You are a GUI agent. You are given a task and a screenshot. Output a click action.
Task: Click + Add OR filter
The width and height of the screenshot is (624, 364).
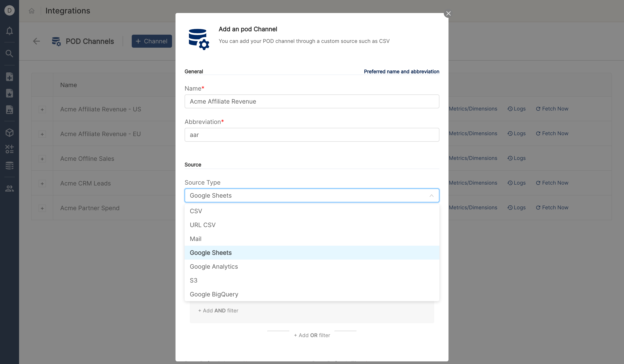coord(312,335)
